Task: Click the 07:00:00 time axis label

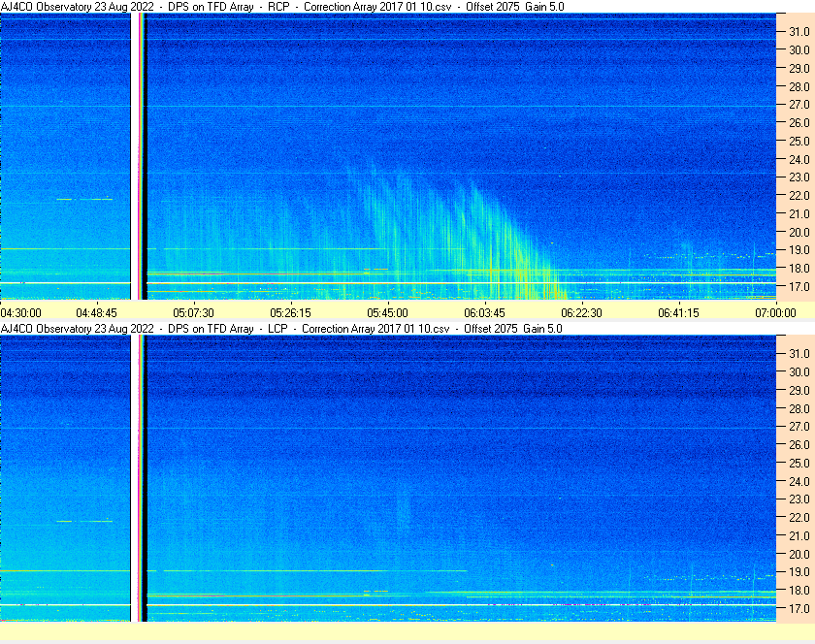Action: point(775,313)
